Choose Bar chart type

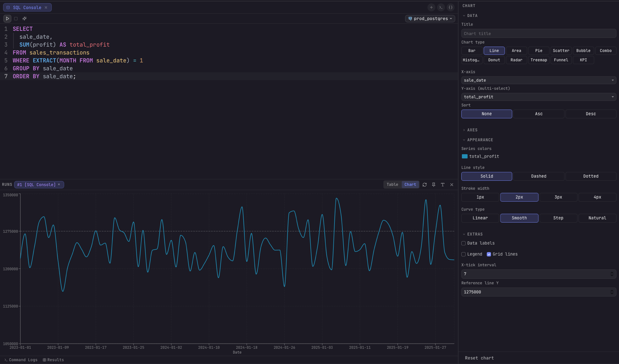point(472,51)
